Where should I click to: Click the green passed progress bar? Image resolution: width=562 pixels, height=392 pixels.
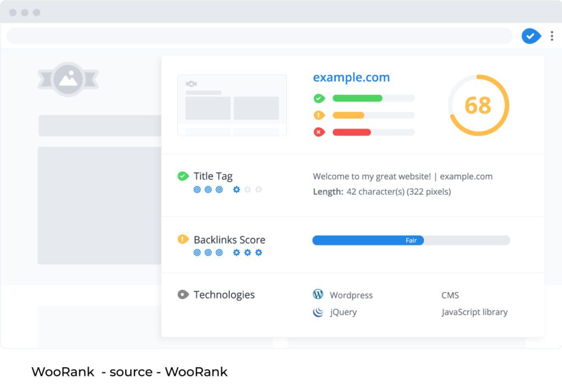point(373,98)
